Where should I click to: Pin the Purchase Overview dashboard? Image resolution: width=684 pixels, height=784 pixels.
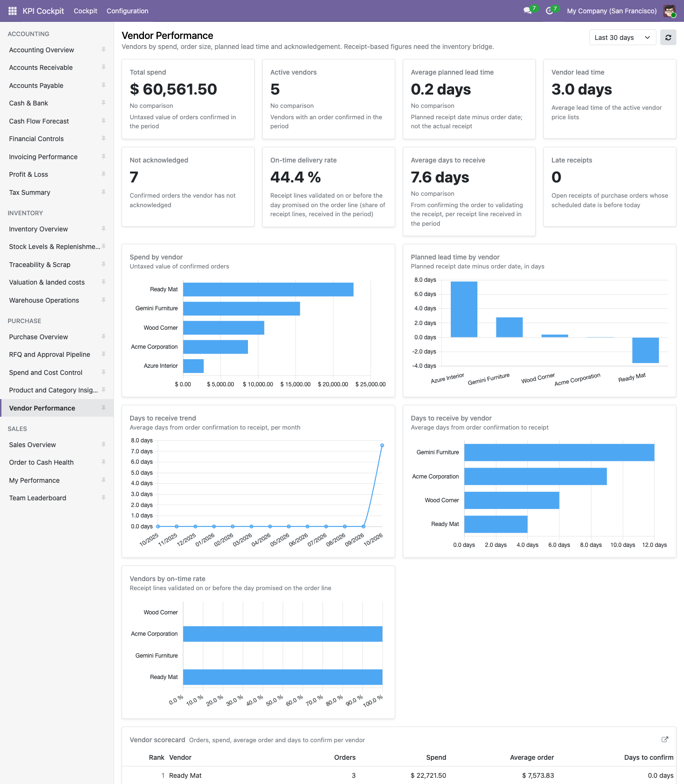coord(104,337)
